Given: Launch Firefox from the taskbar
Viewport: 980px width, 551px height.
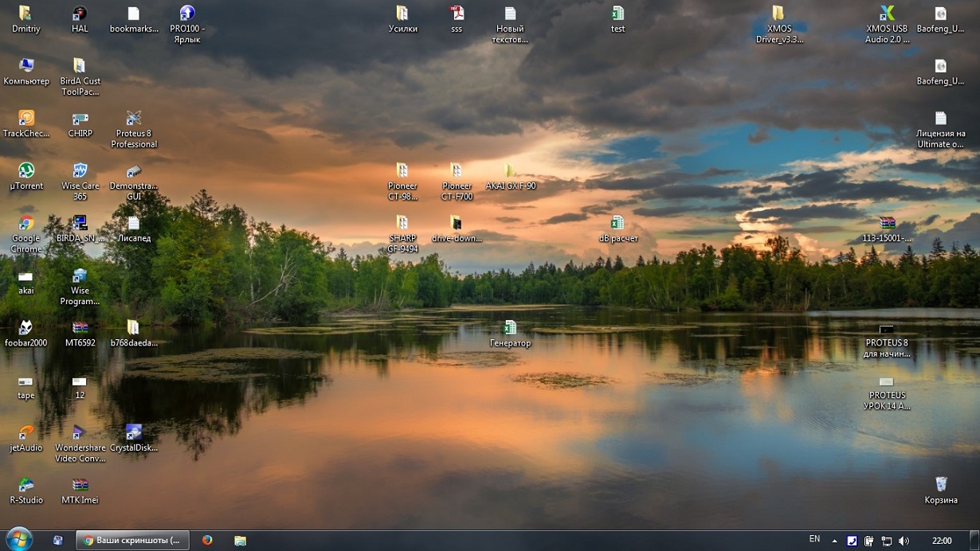Looking at the screenshot, I should tap(207, 540).
